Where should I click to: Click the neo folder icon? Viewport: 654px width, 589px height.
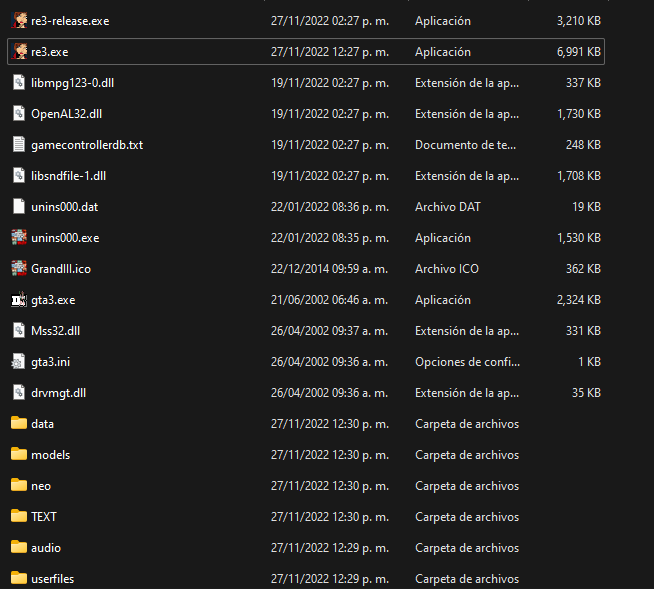[x=19, y=485]
